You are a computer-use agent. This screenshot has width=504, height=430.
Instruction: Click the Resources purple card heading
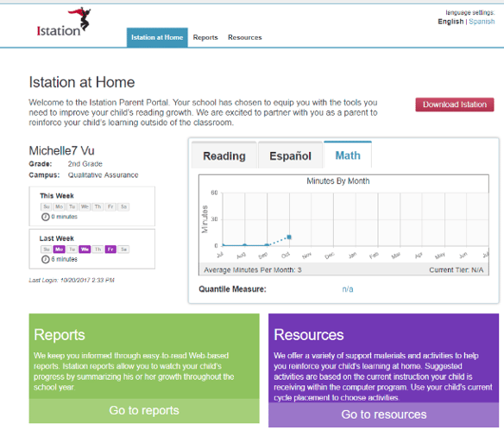point(309,335)
